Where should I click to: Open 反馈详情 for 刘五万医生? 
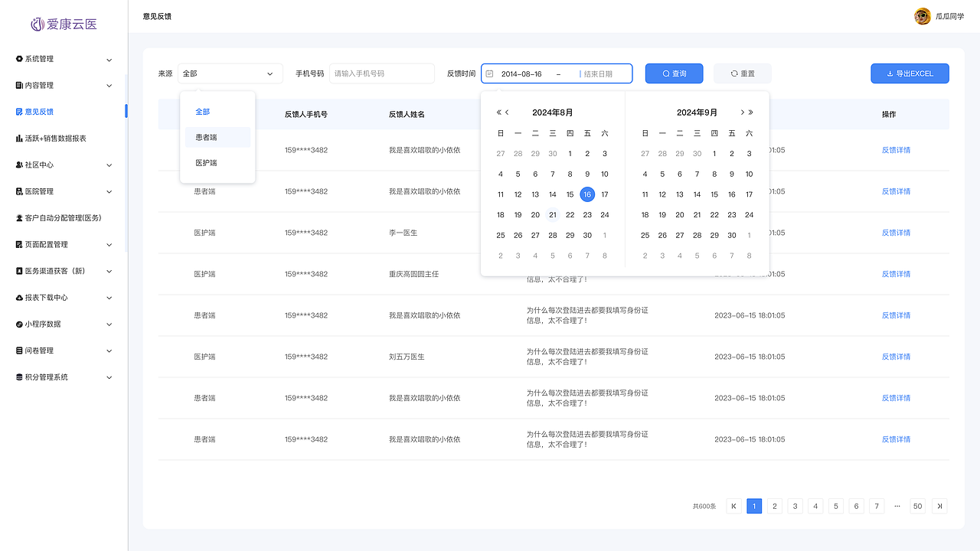pyautogui.click(x=896, y=357)
